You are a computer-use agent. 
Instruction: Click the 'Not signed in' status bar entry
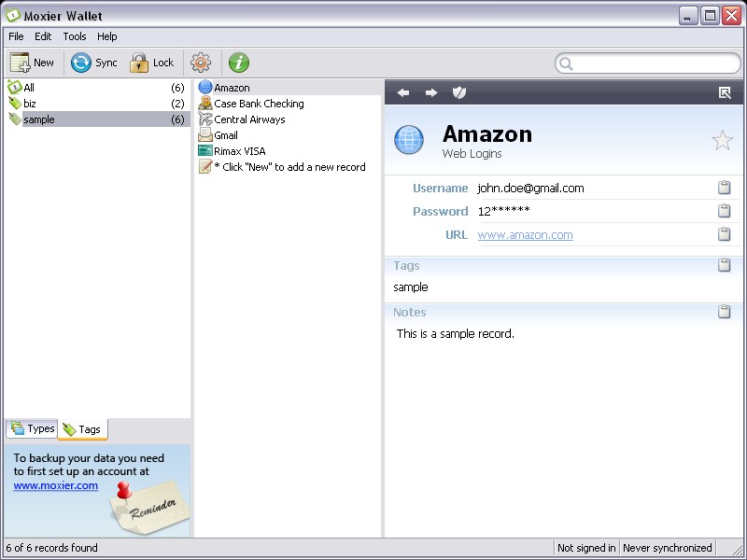[586, 548]
